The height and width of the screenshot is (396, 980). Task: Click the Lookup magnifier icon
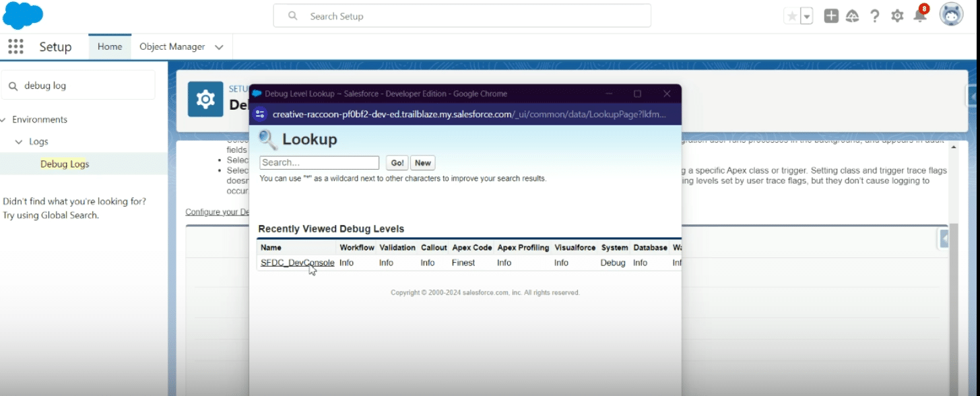pyautogui.click(x=268, y=140)
